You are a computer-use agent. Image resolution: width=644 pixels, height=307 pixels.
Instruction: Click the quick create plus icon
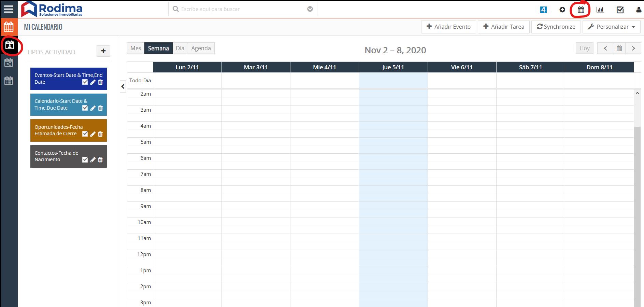pos(562,10)
